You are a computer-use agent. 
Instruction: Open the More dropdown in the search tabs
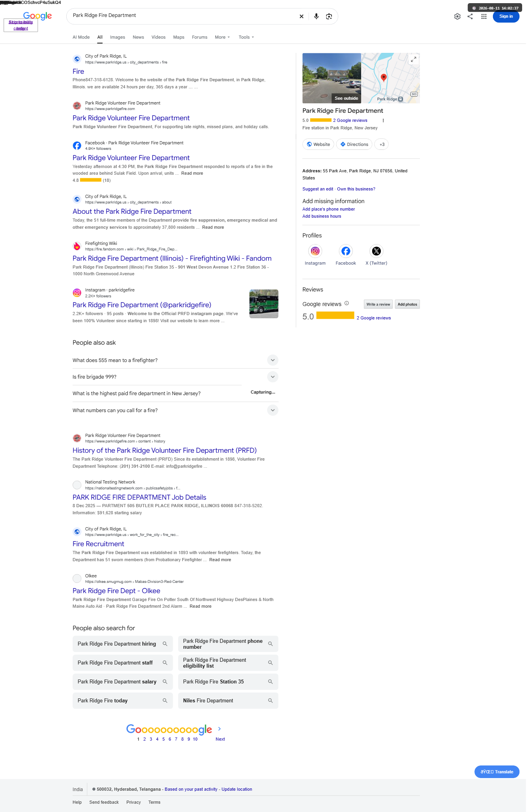click(x=222, y=37)
